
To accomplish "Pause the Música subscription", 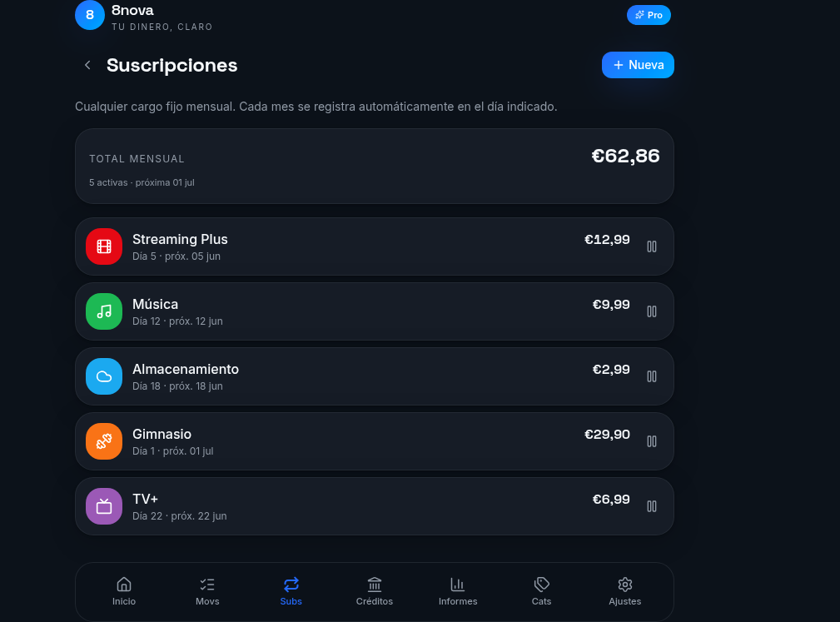I will pos(651,311).
